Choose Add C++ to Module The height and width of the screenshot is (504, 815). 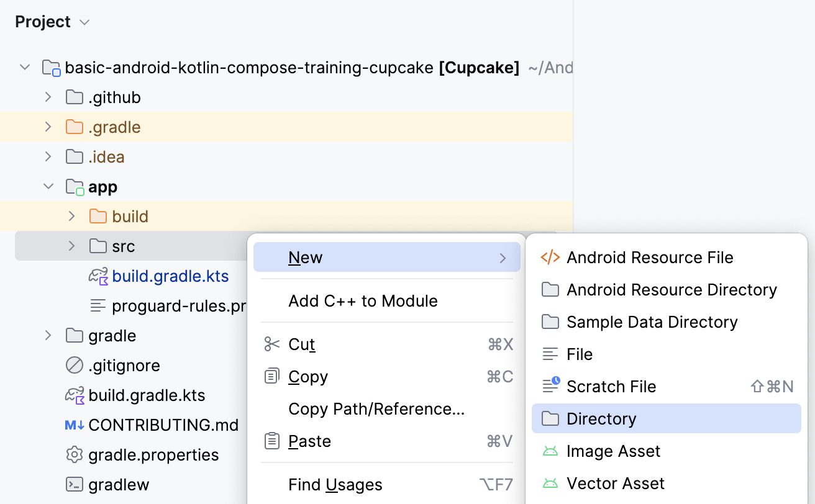pos(362,300)
